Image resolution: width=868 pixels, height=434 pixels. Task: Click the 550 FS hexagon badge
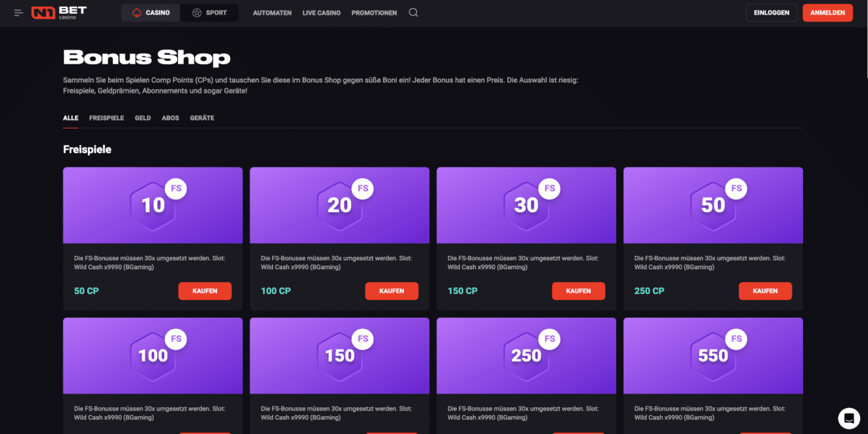tap(713, 355)
